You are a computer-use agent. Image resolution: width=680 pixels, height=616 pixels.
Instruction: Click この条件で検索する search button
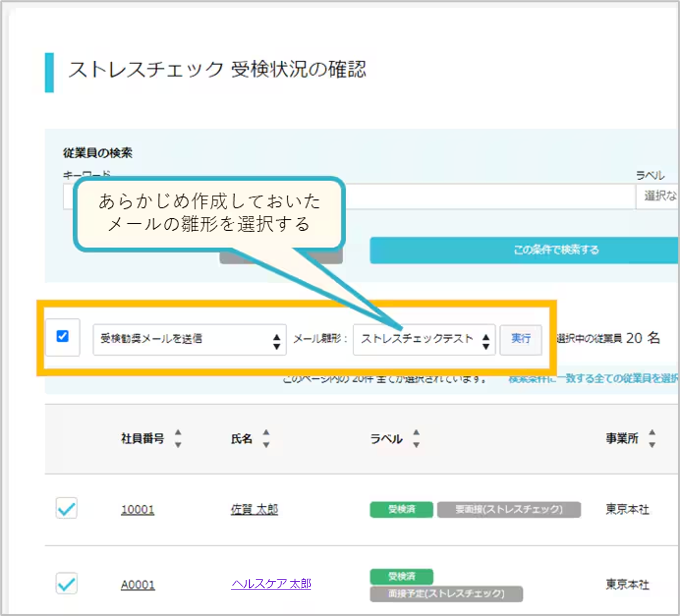[524, 250]
